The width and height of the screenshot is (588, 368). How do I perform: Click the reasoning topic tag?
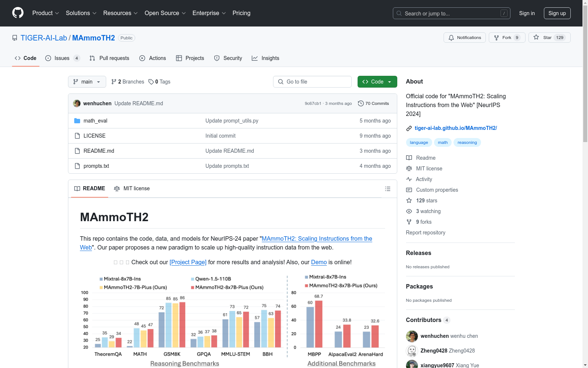[467, 142]
